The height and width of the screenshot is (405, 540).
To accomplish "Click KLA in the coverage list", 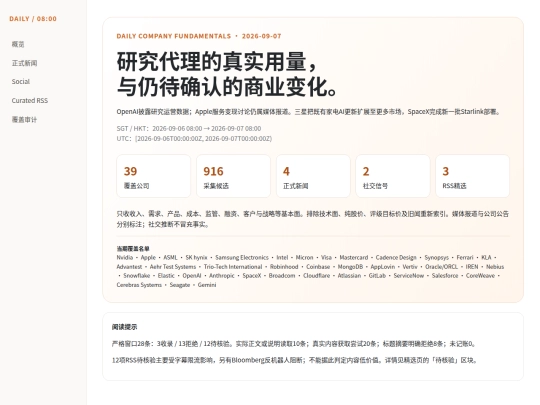I will tap(486, 258).
